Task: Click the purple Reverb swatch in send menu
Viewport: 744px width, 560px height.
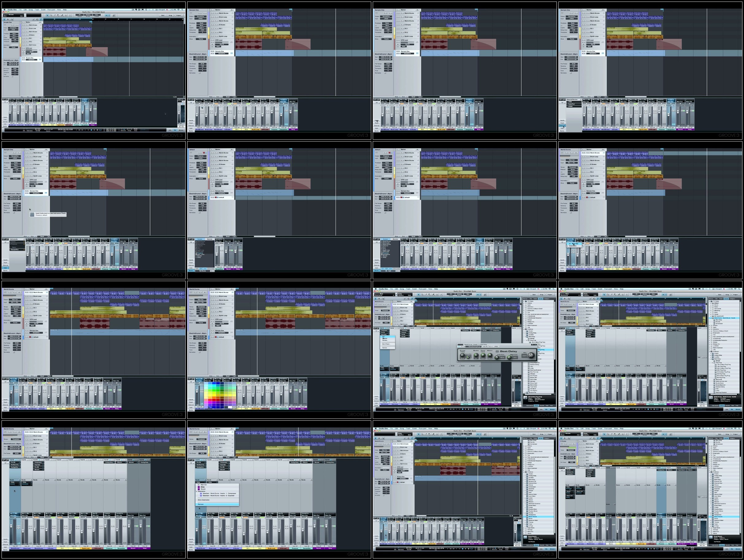Action: coord(199,489)
